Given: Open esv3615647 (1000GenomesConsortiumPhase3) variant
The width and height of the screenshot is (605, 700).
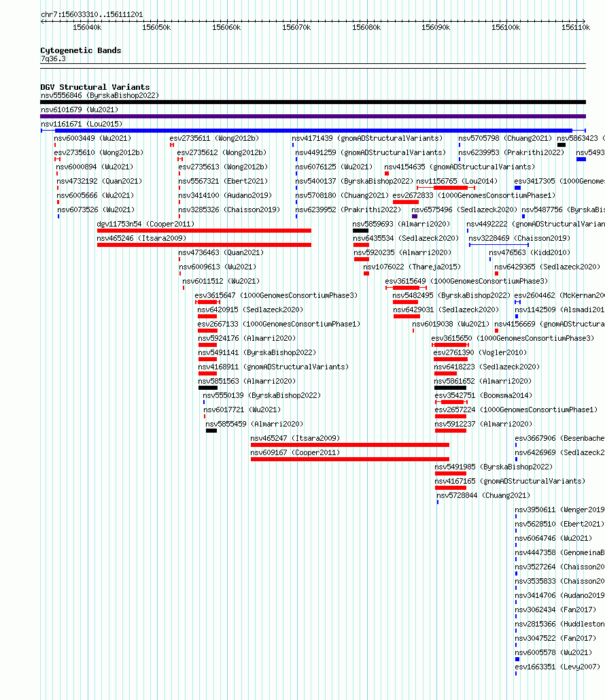Looking at the screenshot, I should (x=276, y=295).
